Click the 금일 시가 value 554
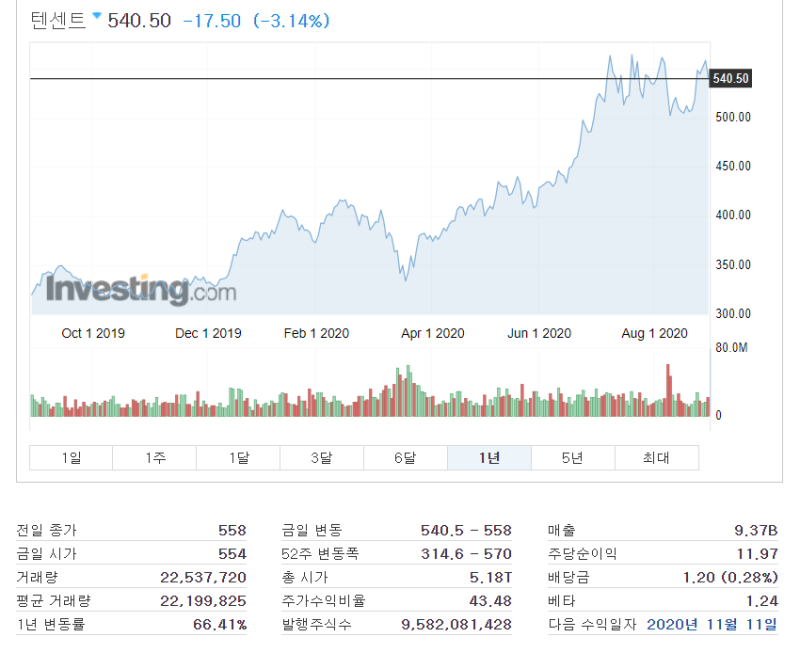 [x=232, y=554]
